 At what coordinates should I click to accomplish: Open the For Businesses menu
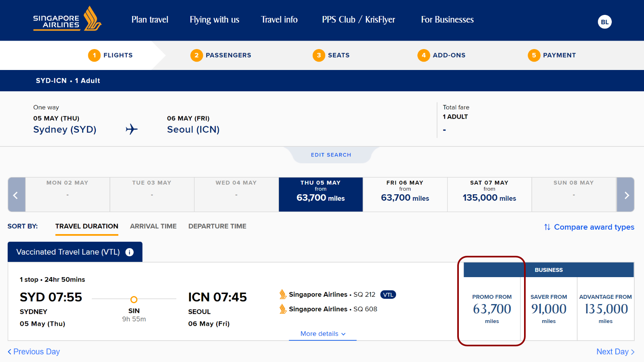click(447, 20)
